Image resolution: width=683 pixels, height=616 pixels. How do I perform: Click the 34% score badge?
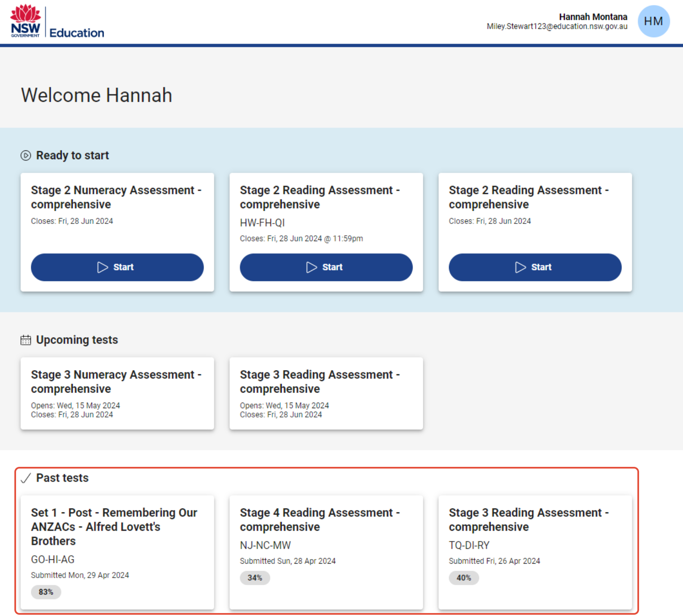(255, 578)
